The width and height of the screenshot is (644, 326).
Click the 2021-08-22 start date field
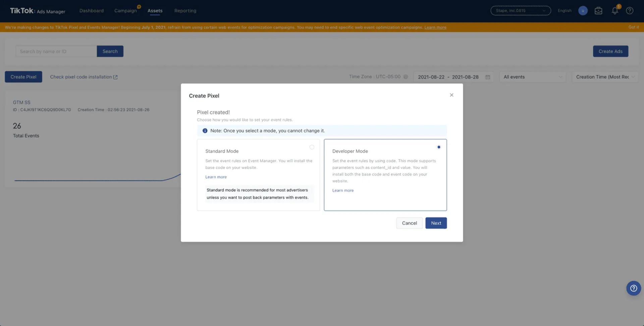pos(431,77)
